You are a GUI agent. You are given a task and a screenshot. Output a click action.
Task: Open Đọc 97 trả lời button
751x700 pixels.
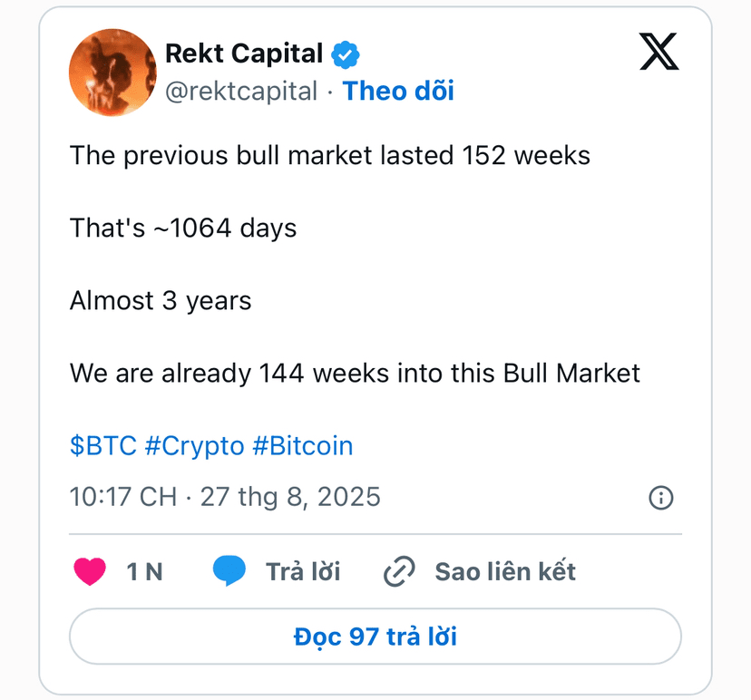375,637
